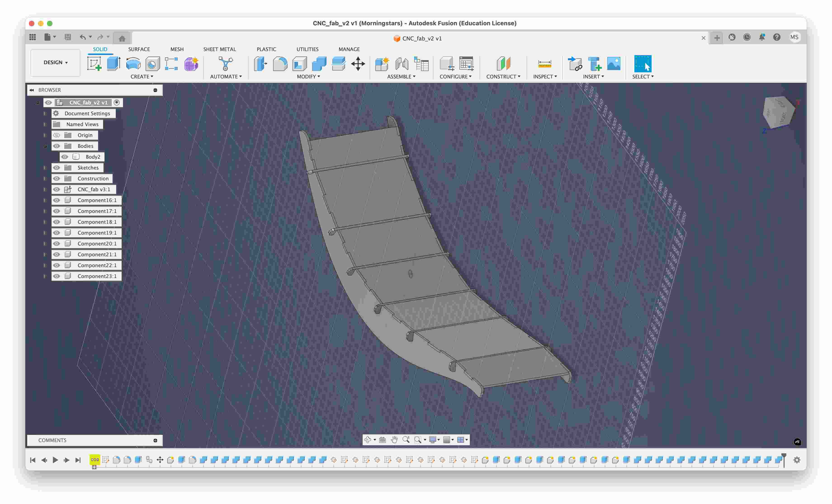
Task: Go to the Home tab
Action: pos(122,38)
